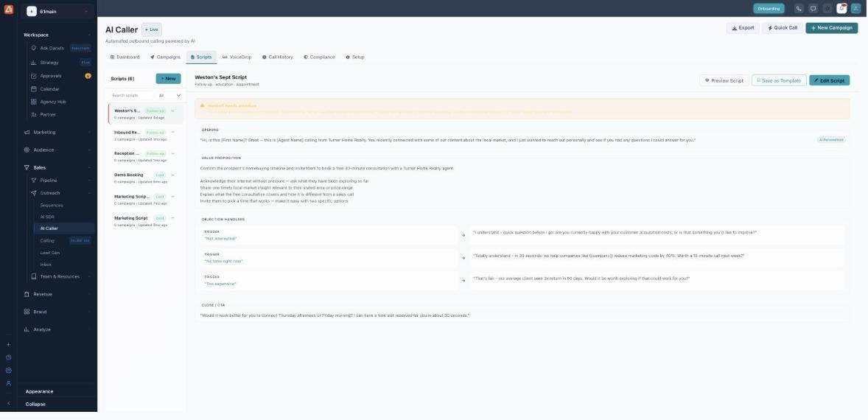Open the user profile avatar icon

point(855,9)
